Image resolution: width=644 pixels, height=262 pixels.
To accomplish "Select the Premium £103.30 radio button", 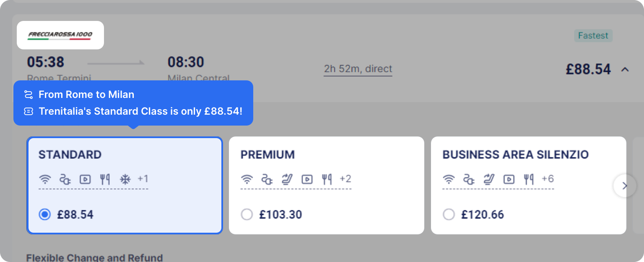I will [247, 215].
